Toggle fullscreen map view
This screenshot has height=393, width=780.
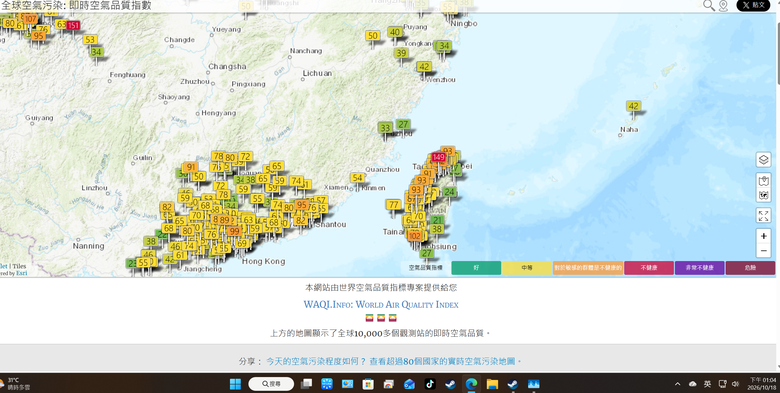point(764,215)
